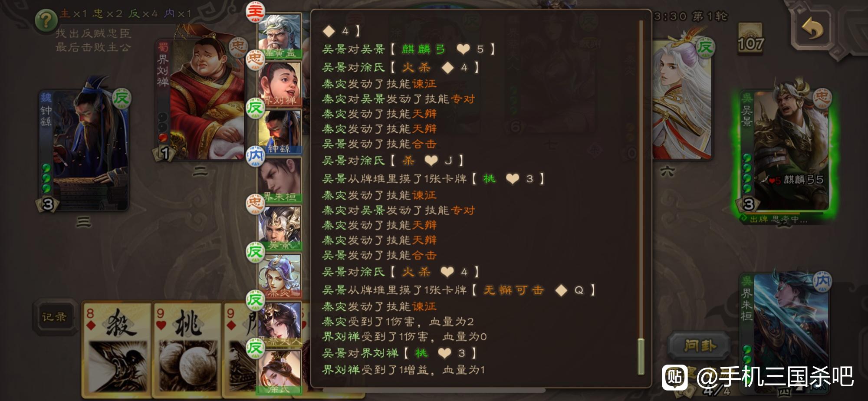
Task: Tap the 问卦 skill button
Action: pyautogui.click(x=700, y=346)
